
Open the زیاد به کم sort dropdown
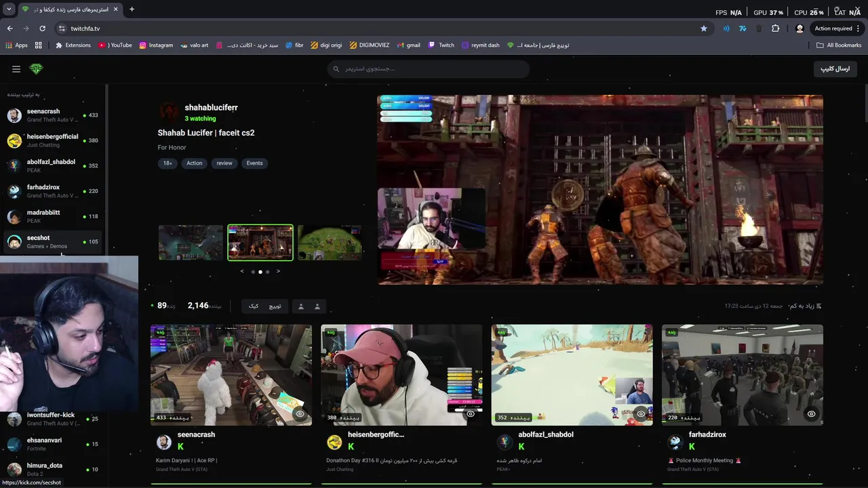[806, 306]
